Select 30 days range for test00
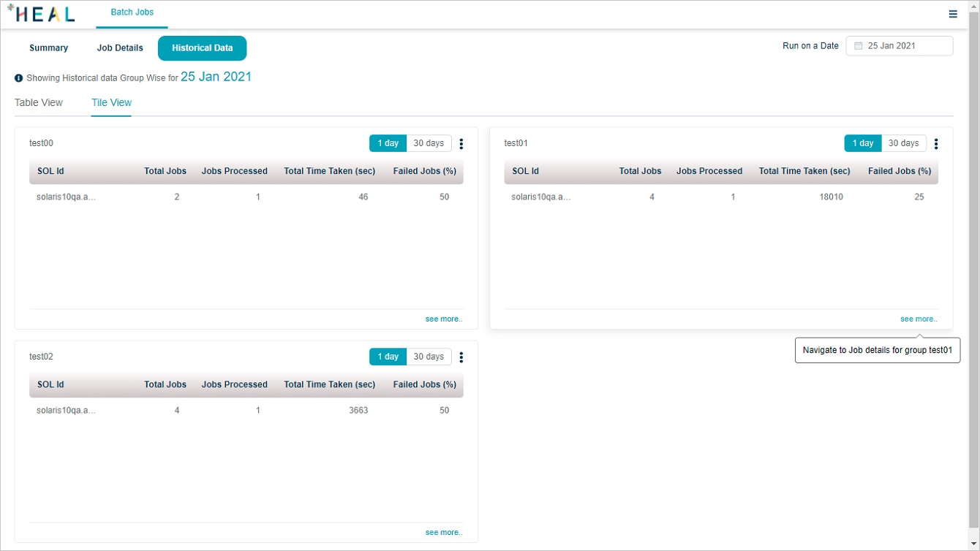The height and width of the screenshot is (551, 980). tap(429, 143)
